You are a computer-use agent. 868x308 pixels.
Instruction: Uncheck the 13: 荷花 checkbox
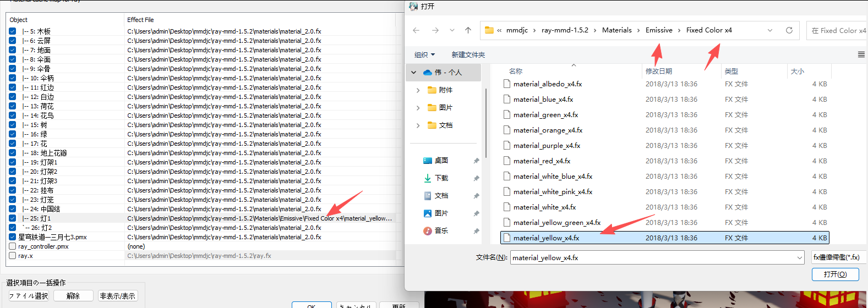12,106
